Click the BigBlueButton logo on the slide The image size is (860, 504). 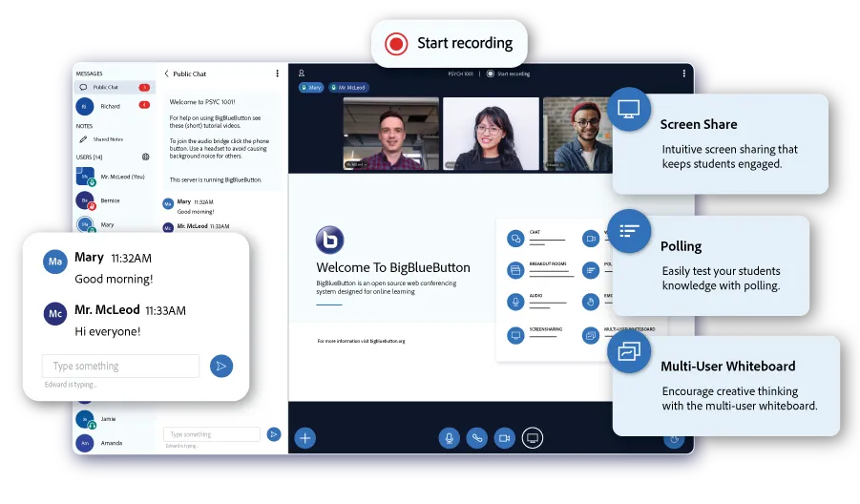pos(329,241)
